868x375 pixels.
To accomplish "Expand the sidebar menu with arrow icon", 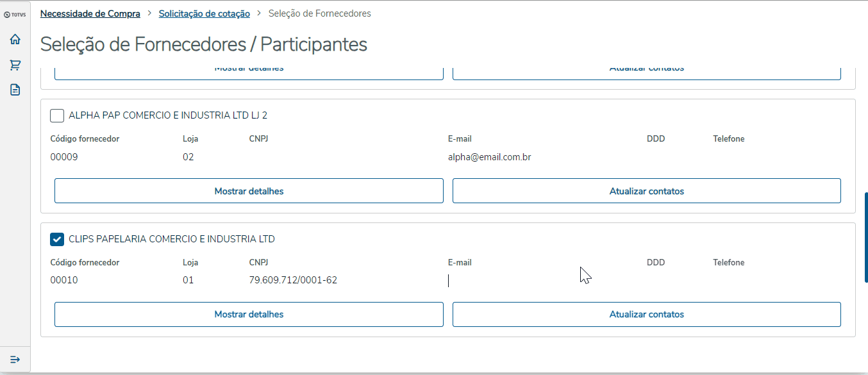I will [x=15, y=359].
